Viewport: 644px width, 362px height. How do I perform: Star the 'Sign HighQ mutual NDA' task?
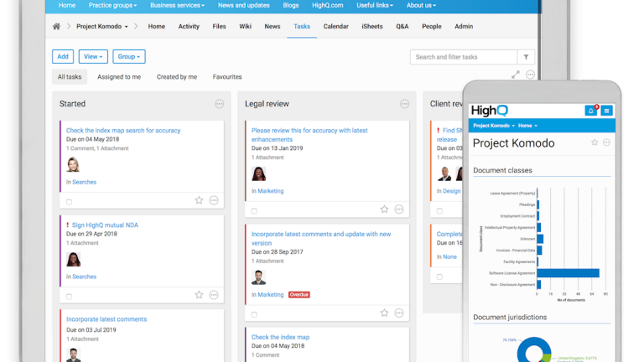pyautogui.click(x=199, y=295)
